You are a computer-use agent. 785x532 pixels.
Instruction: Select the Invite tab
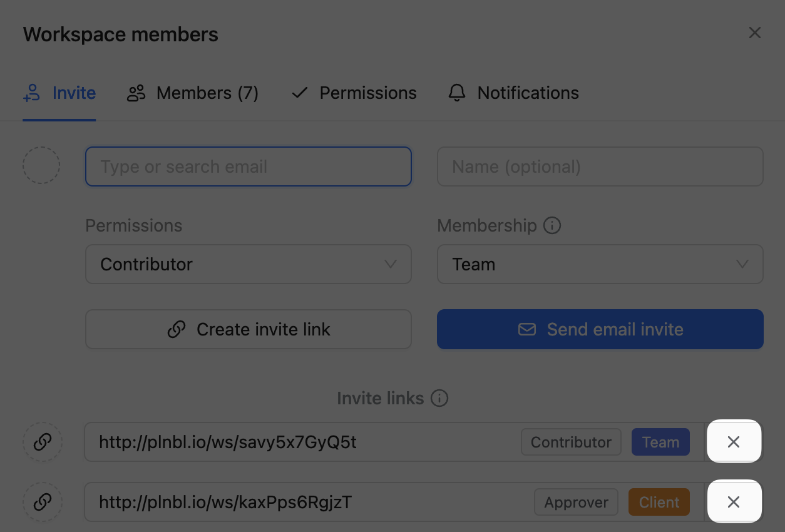point(59,93)
